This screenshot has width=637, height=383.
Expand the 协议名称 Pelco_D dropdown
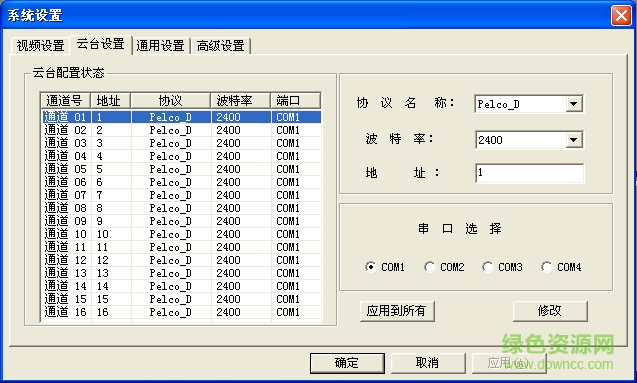pos(574,104)
